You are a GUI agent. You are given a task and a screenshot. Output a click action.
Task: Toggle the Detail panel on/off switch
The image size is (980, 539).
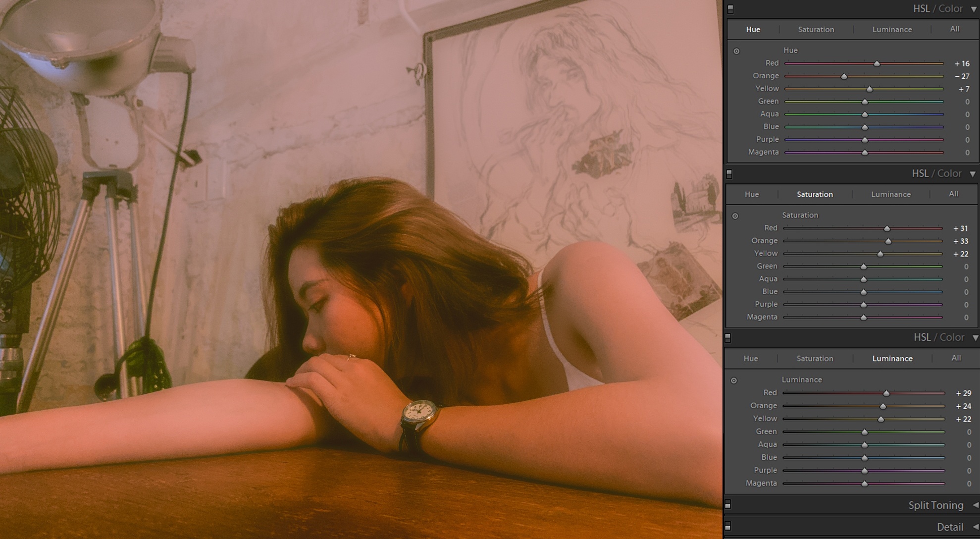pyautogui.click(x=728, y=526)
